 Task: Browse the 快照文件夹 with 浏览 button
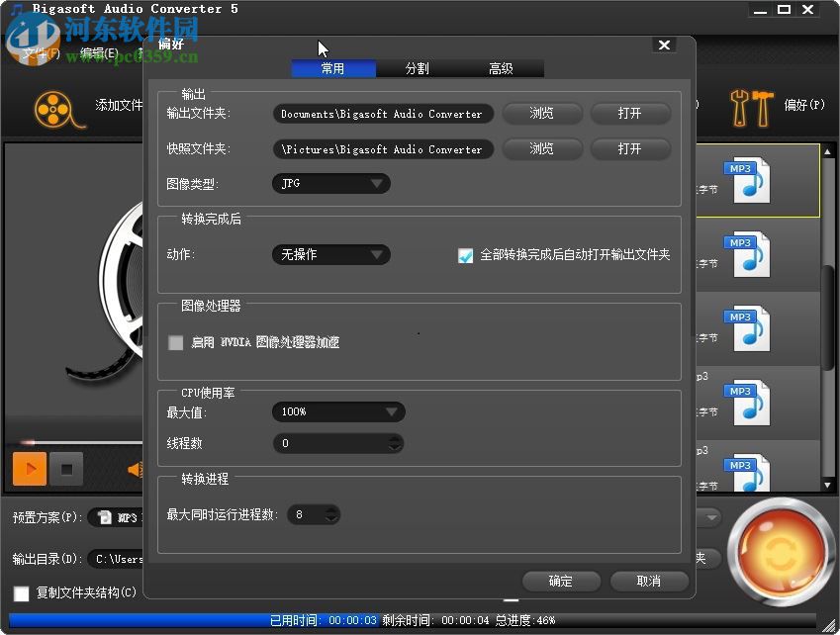(x=541, y=148)
